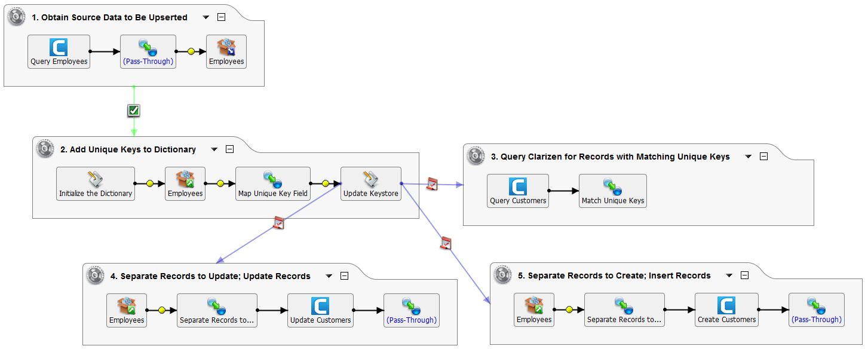Click the Query Employees activity icon
Viewport: 868px width, 349px height.
59,47
